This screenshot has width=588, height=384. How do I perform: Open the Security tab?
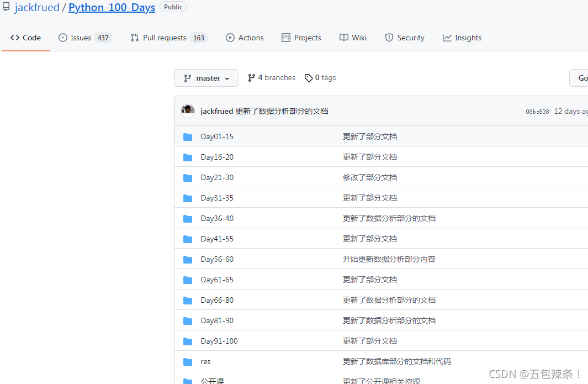(405, 38)
